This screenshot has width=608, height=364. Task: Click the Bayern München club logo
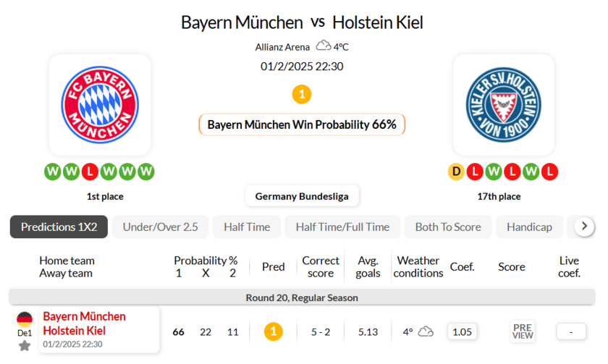(100, 106)
